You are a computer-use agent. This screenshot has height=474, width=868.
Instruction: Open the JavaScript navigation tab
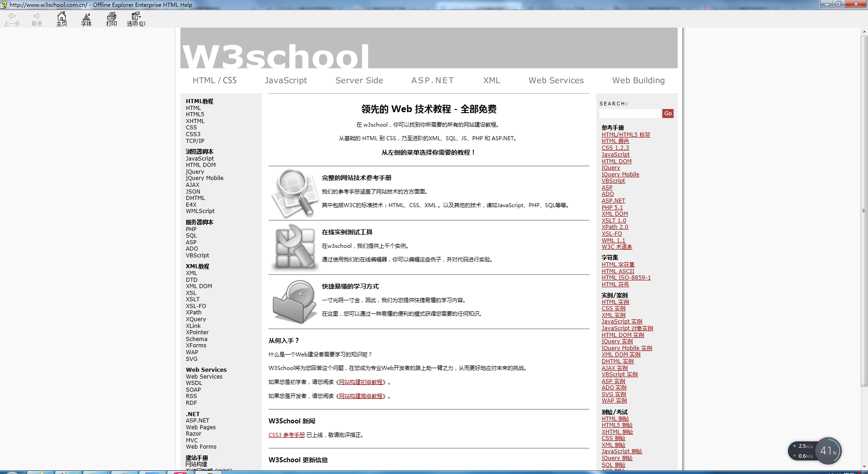coord(286,81)
